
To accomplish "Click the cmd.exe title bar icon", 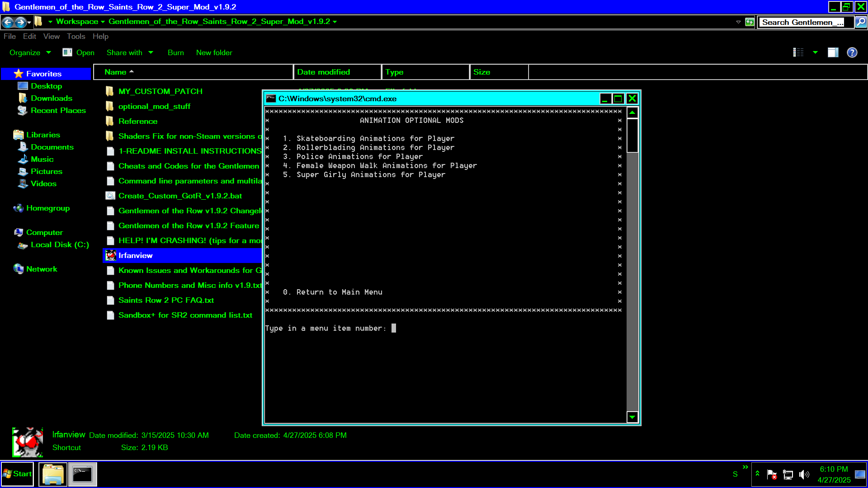I will (x=271, y=99).
